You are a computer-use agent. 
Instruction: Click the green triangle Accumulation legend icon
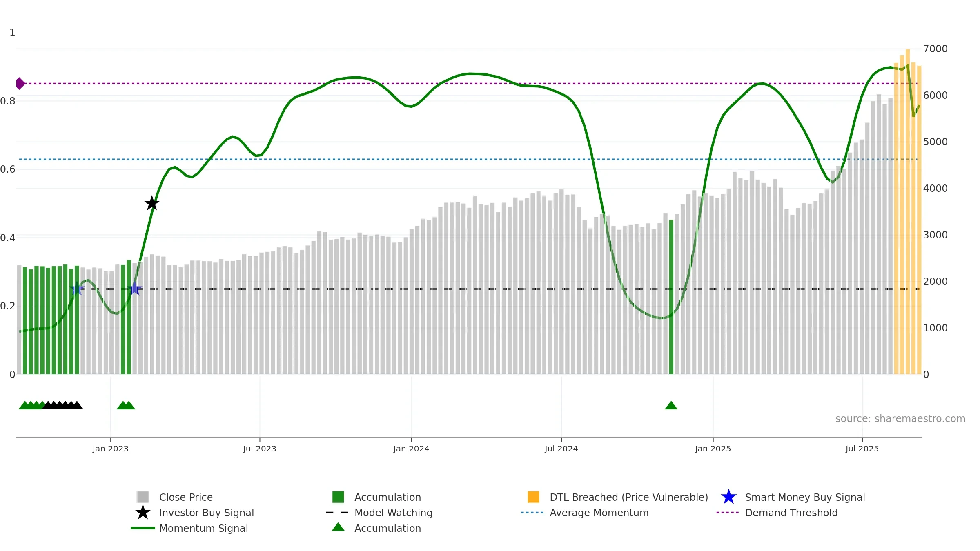click(338, 527)
